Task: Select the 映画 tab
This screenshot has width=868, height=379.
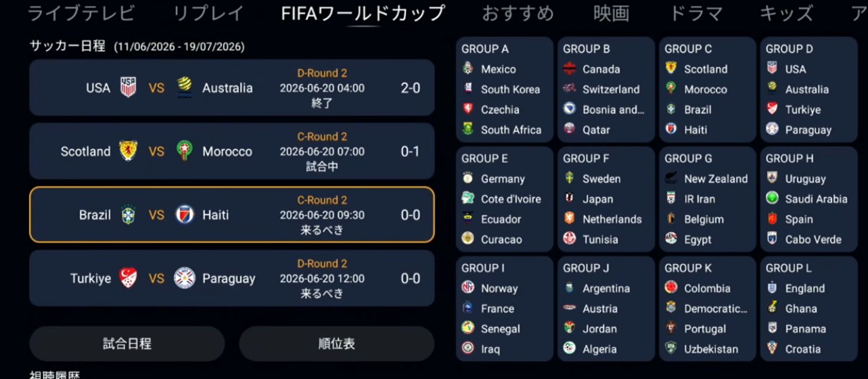Action: click(x=611, y=13)
